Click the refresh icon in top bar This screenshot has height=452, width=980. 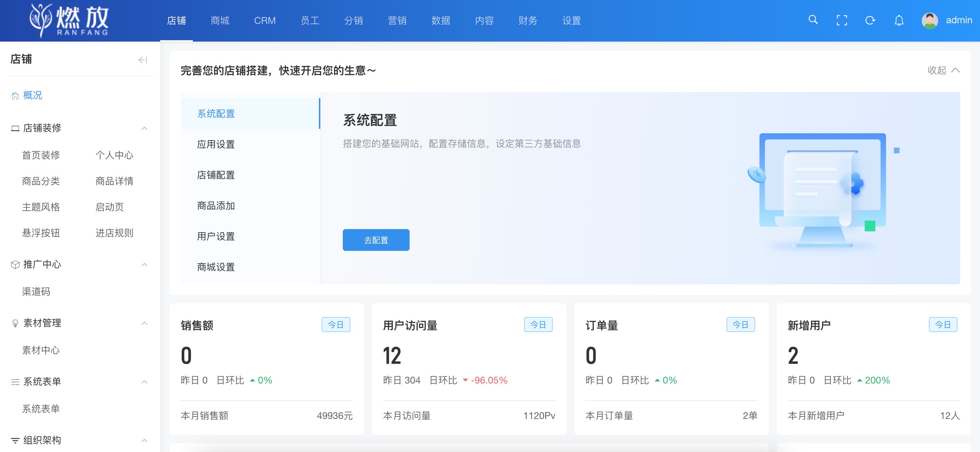[870, 20]
